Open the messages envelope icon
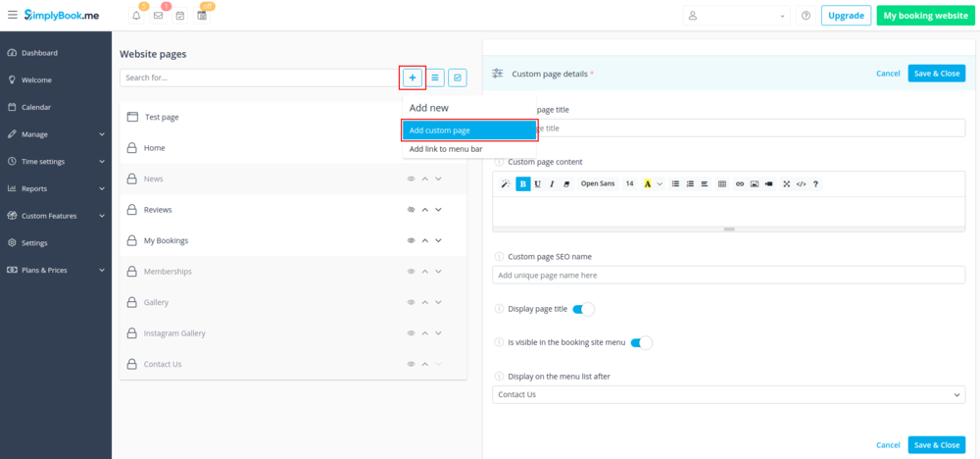The image size is (980, 459). [158, 16]
